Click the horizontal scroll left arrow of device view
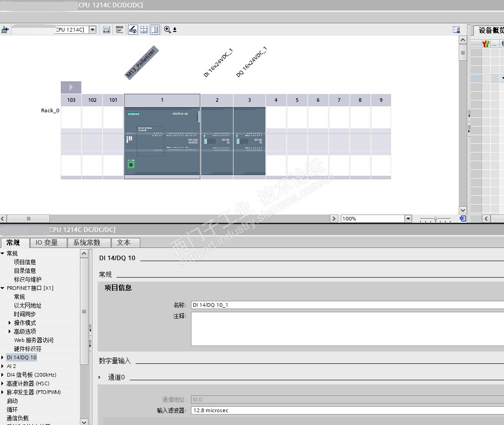The width and height of the screenshot is (504, 425). (x=3, y=219)
